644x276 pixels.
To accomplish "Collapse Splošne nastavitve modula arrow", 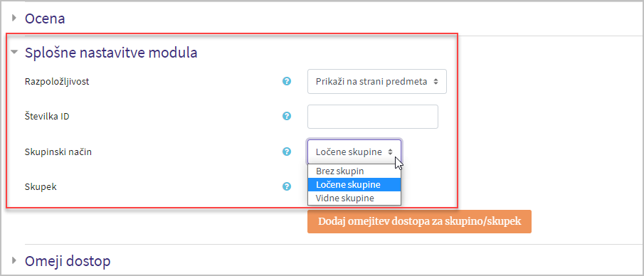I will (x=15, y=53).
